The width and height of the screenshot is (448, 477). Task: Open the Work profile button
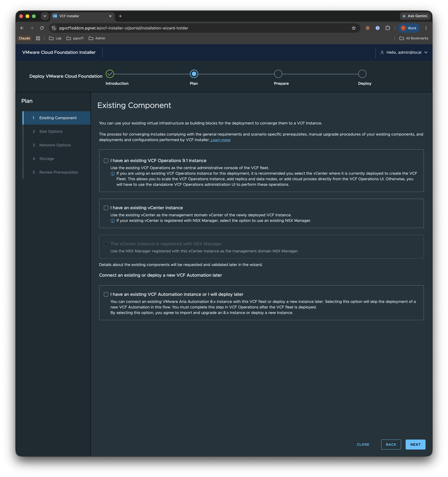pos(409,28)
